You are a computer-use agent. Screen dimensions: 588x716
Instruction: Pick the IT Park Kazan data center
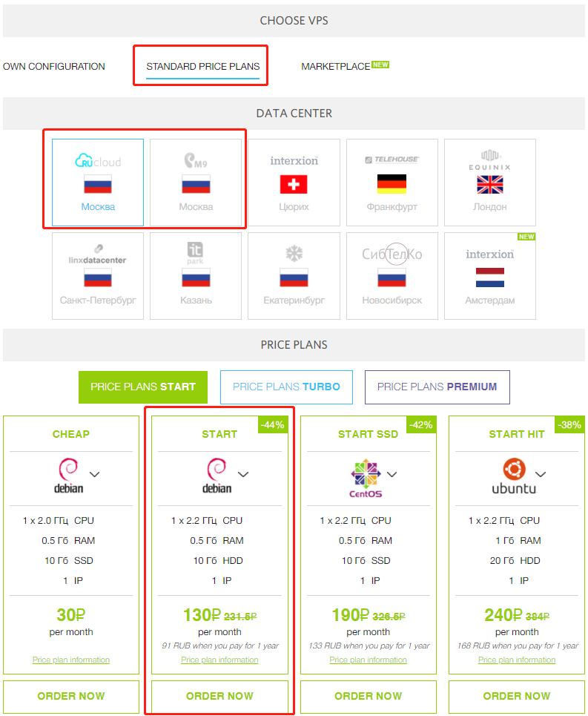196,276
